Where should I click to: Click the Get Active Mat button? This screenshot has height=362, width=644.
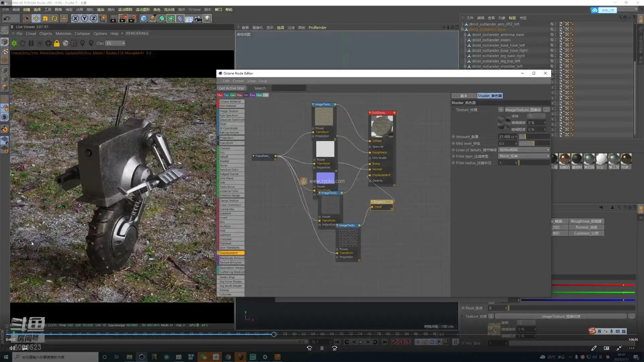(x=231, y=88)
